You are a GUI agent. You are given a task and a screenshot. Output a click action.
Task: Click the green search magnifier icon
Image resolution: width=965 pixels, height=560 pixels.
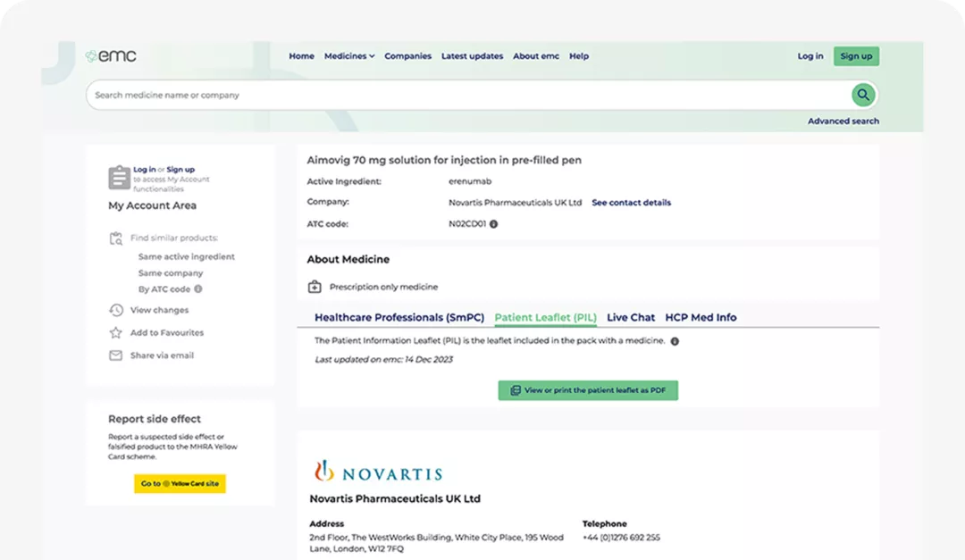(862, 95)
